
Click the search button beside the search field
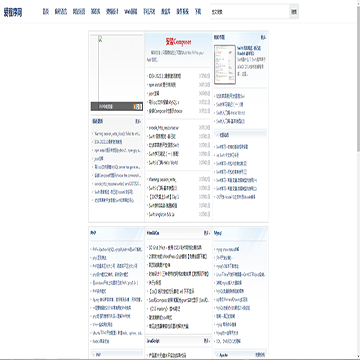[x=294, y=12]
